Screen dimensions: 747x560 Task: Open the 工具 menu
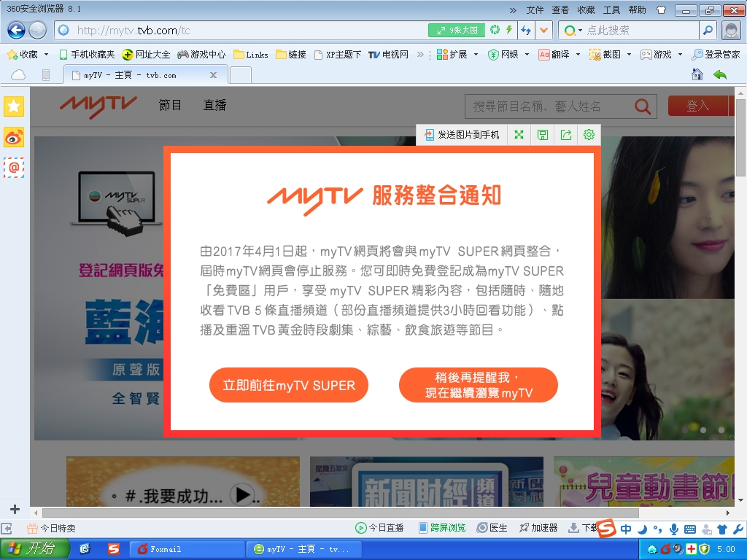click(612, 10)
